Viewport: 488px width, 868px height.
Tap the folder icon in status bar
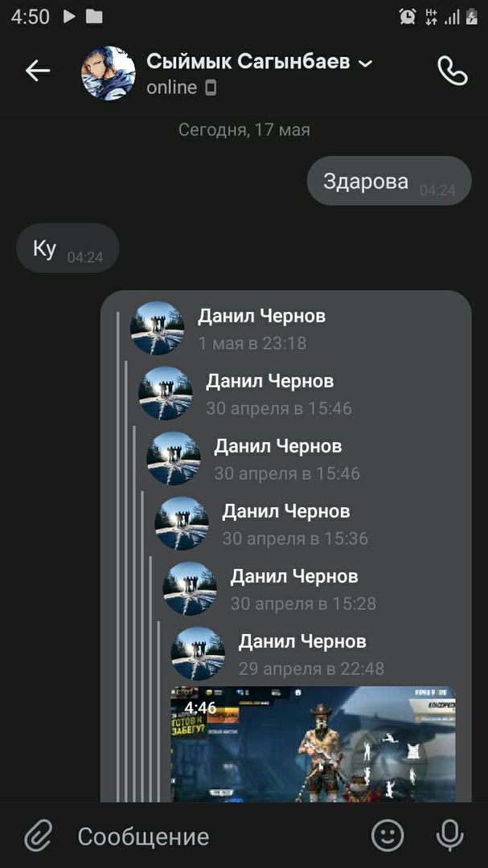94,17
